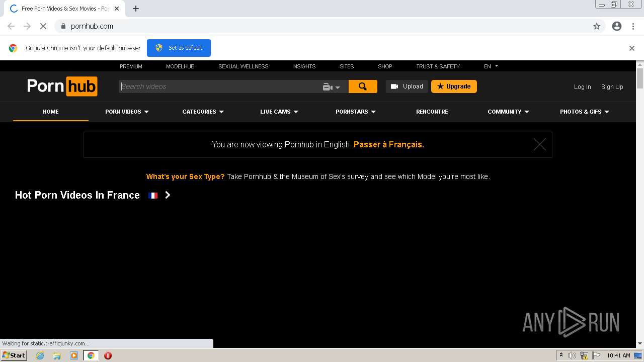Image resolution: width=644 pixels, height=362 pixels.
Task: Open the SEXUAL WELLNESS top bar link
Action: [x=244, y=66]
